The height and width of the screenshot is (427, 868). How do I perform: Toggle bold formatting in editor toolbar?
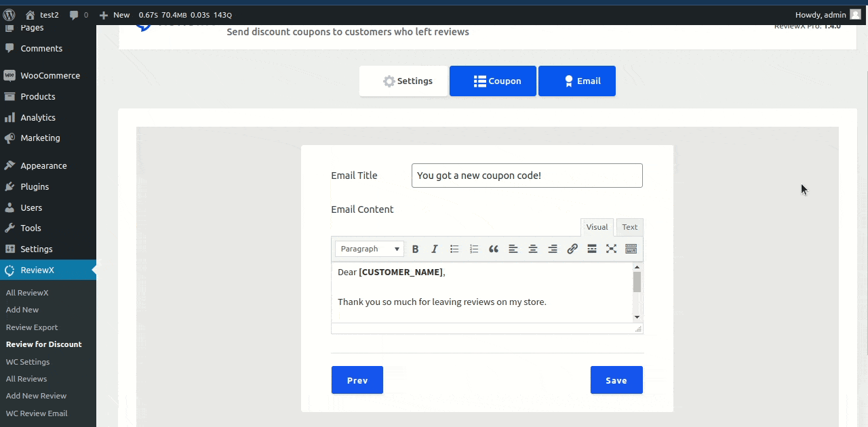click(x=416, y=249)
